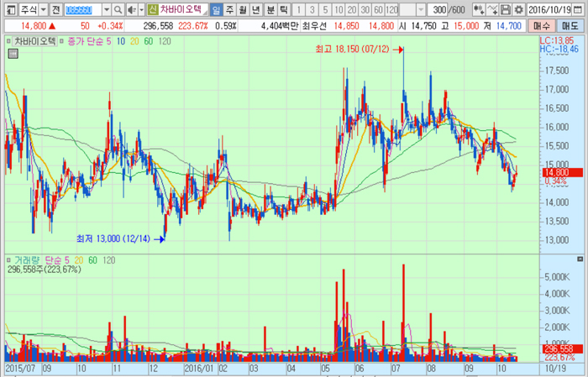Click the 차바이오텍 price chart legend label
The height and width of the screenshot is (377, 588).
point(35,40)
